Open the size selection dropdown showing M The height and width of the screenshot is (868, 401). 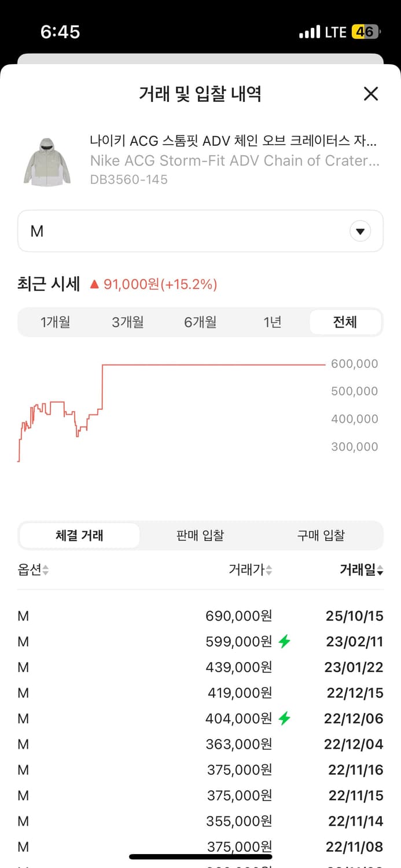pos(200,231)
